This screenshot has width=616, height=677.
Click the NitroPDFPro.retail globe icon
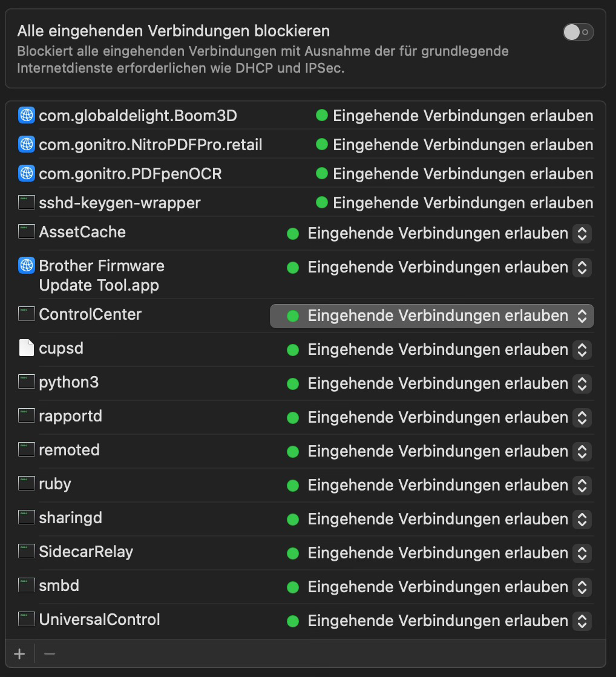(x=27, y=144)
